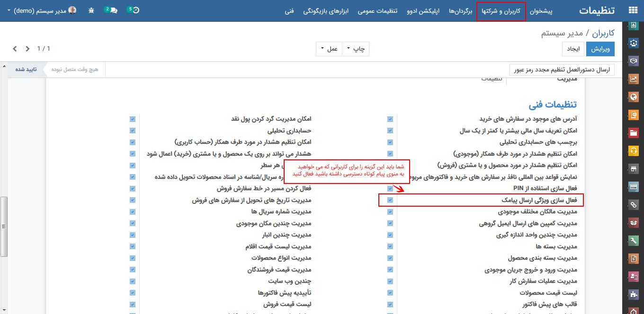This screenshot has width=644, height=314.
Task: Toggle checkbox for چندین وب سایت
Action: 133,281
